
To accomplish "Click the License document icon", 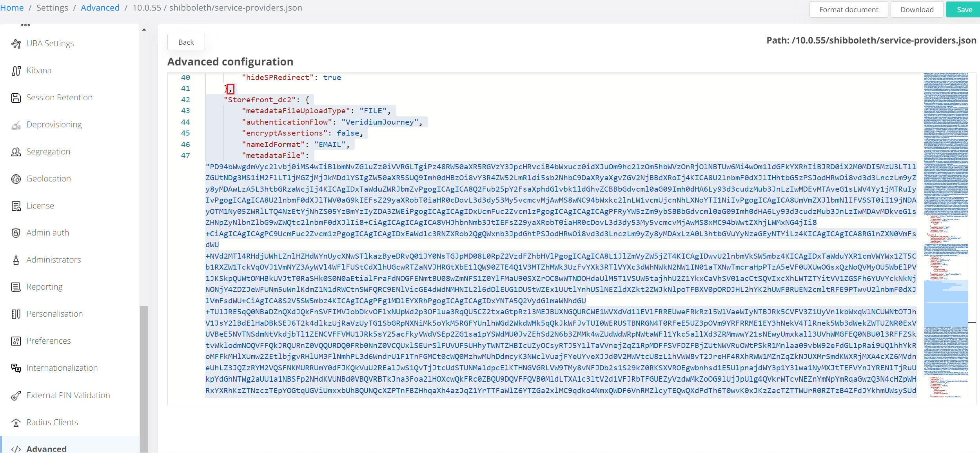I will [16, 206].
